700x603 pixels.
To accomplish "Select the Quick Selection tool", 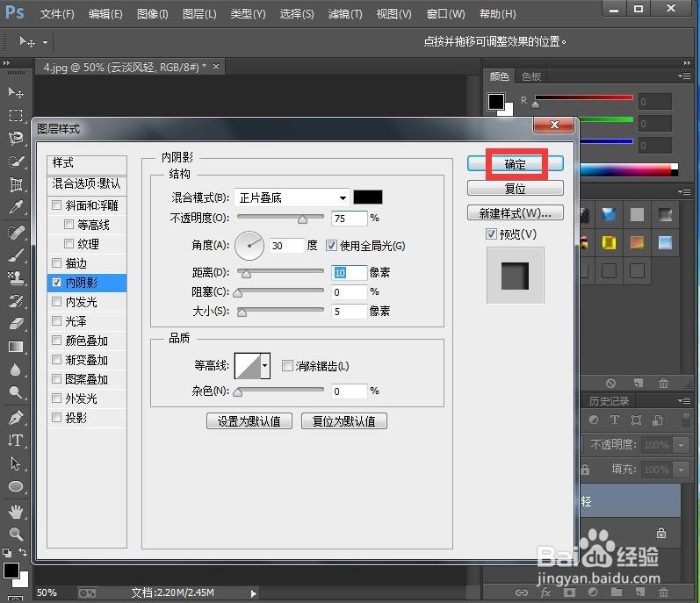I will [16, 162].
